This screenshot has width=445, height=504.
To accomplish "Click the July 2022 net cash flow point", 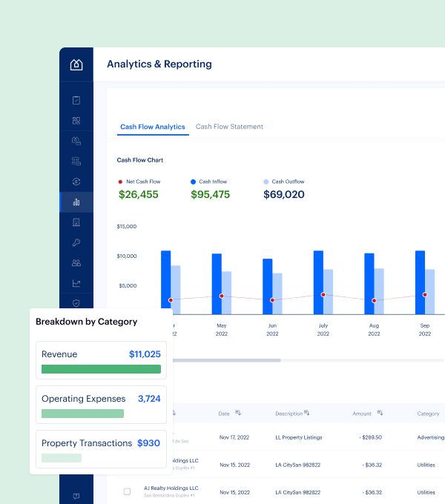I will click(x=323, y=295).
